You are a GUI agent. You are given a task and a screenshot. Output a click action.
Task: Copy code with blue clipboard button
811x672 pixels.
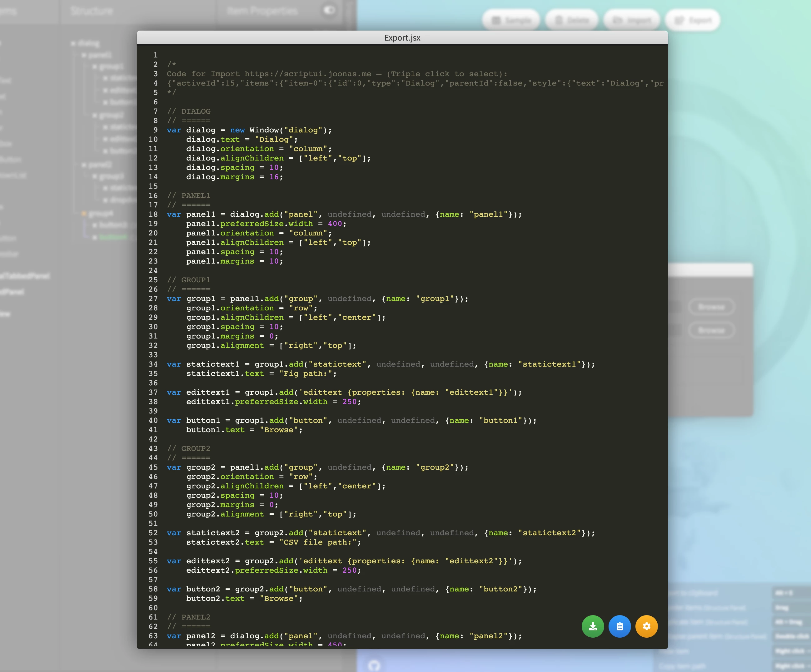click(619, 626)
